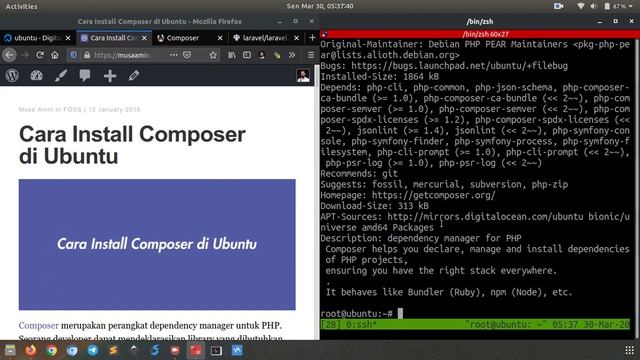Open a new Firefox tab
The image size is (640, 360).
coord(312,38)
